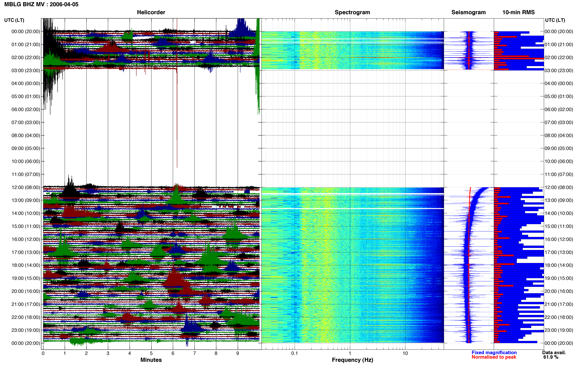The height and width of the screenshot is (368, 588).
Task: Click left time label '14:00 (10:00)'
Action: [26, 213]
